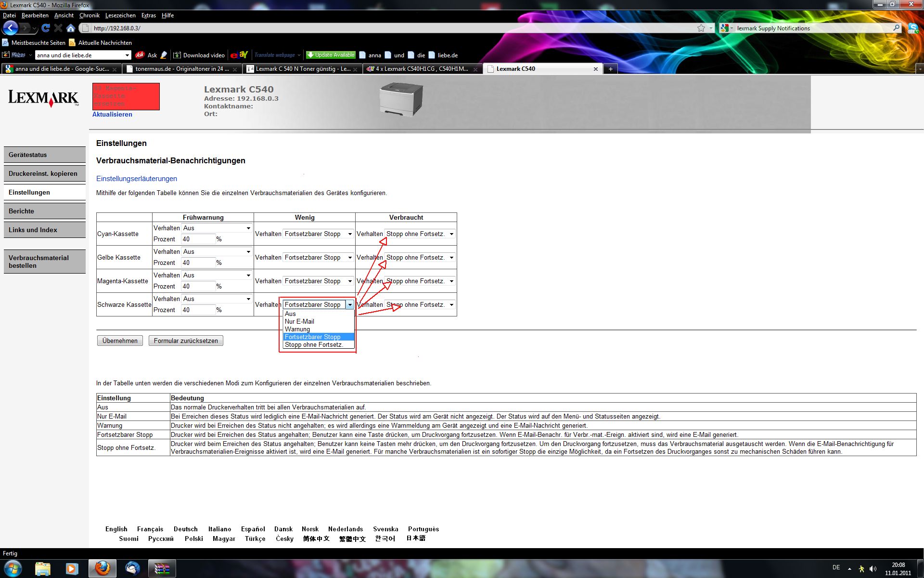The height and width of the screenshot is (578, 924).
Task: Open the Extras menu
Action: coord(149,15)
